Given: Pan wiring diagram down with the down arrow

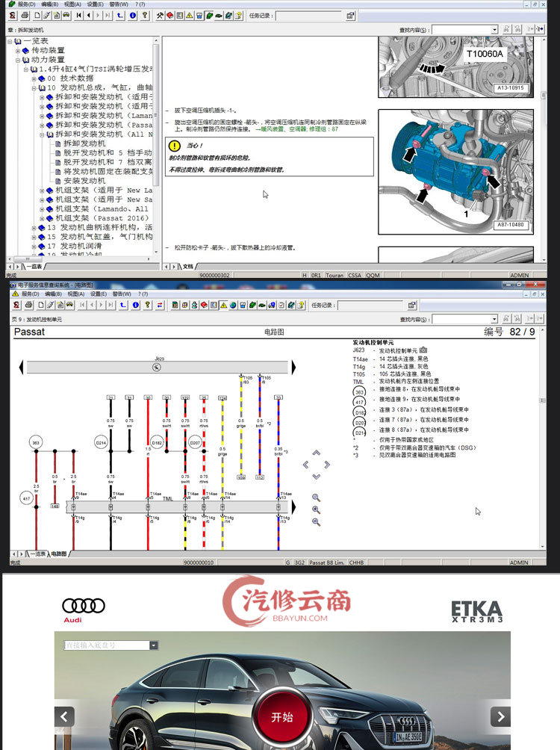Looking at the screenshot, I should (316, 477).
